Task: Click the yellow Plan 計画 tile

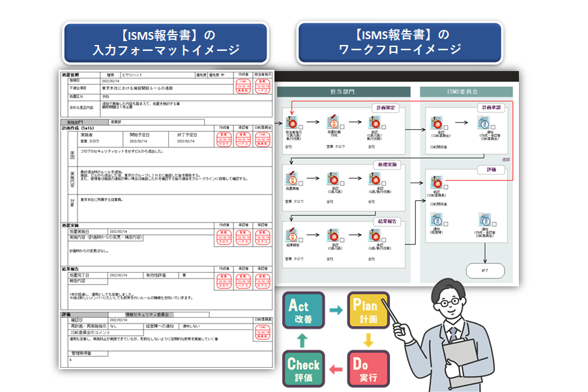Action: point(368,311)
